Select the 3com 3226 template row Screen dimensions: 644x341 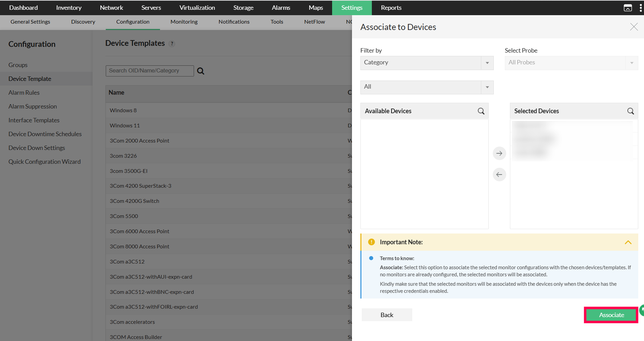229,156
